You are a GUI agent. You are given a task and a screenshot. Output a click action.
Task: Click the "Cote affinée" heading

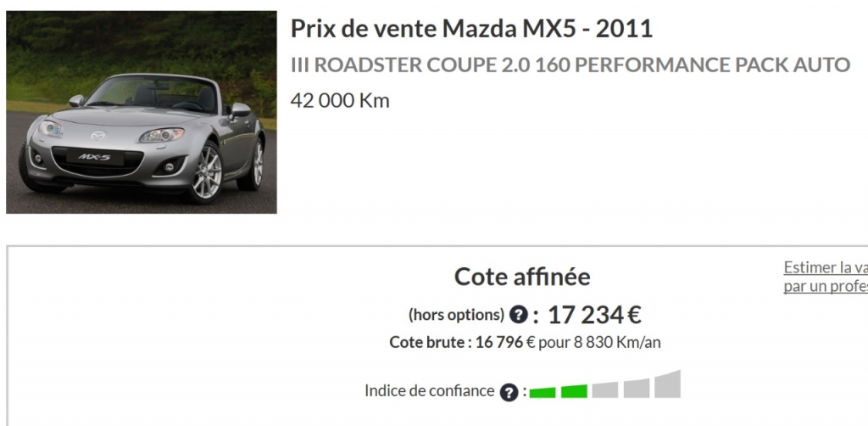522,277
